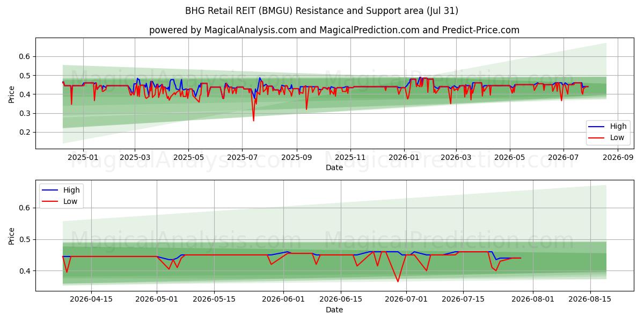Viewport: 644px width, 322px height.
Task: Click the '2026-07-01' tick label on the bottom chart
Action: (406, 300)
